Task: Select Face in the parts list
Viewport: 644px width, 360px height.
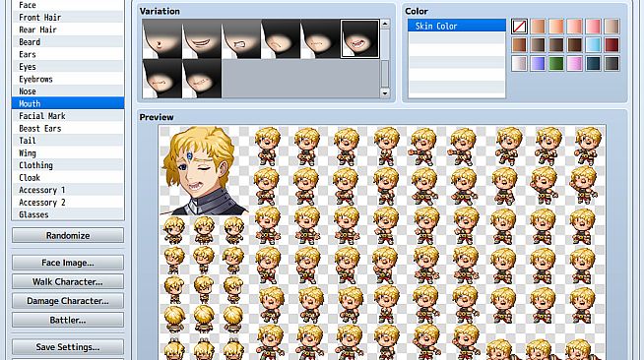Action: coord(68,5)
